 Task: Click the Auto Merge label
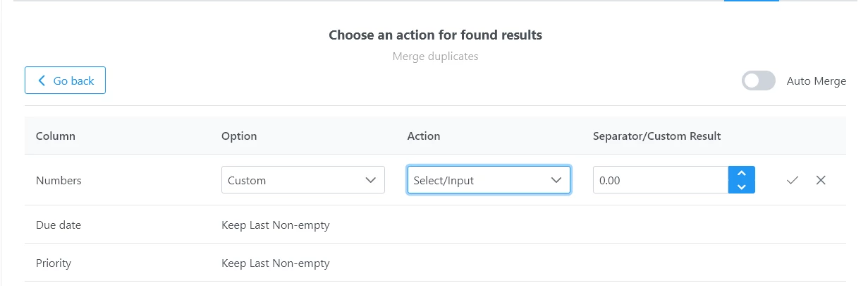click(x=817, y=81)
